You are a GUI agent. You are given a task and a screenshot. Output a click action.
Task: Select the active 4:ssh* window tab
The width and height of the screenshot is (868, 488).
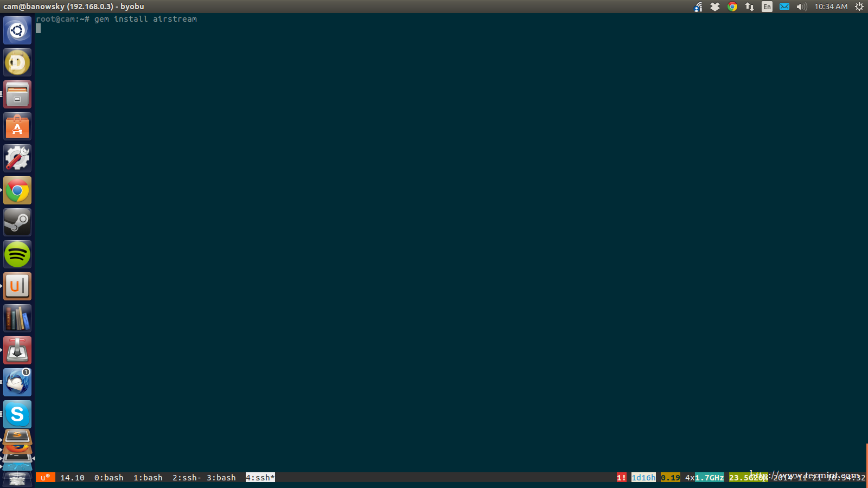tap(260, 478)
